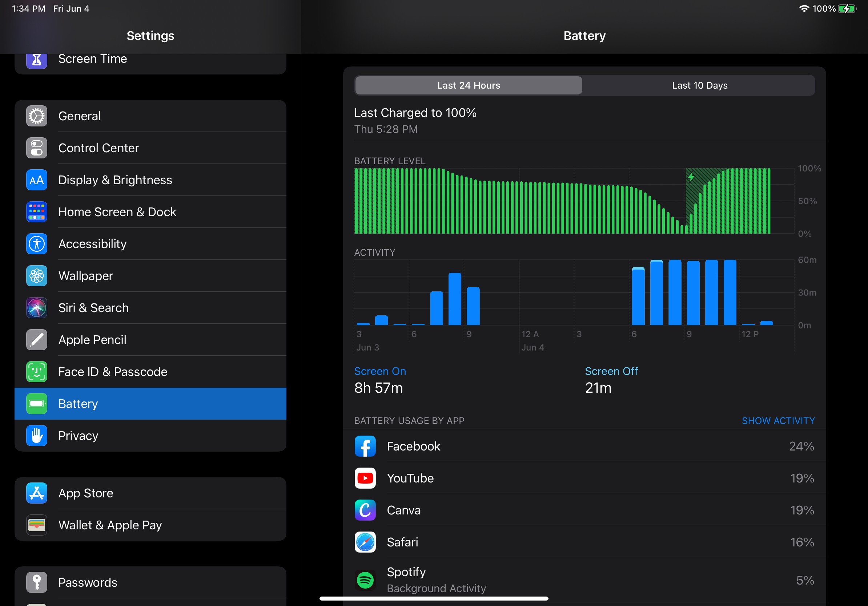Open the App Store icon

[x=37, y=493]
